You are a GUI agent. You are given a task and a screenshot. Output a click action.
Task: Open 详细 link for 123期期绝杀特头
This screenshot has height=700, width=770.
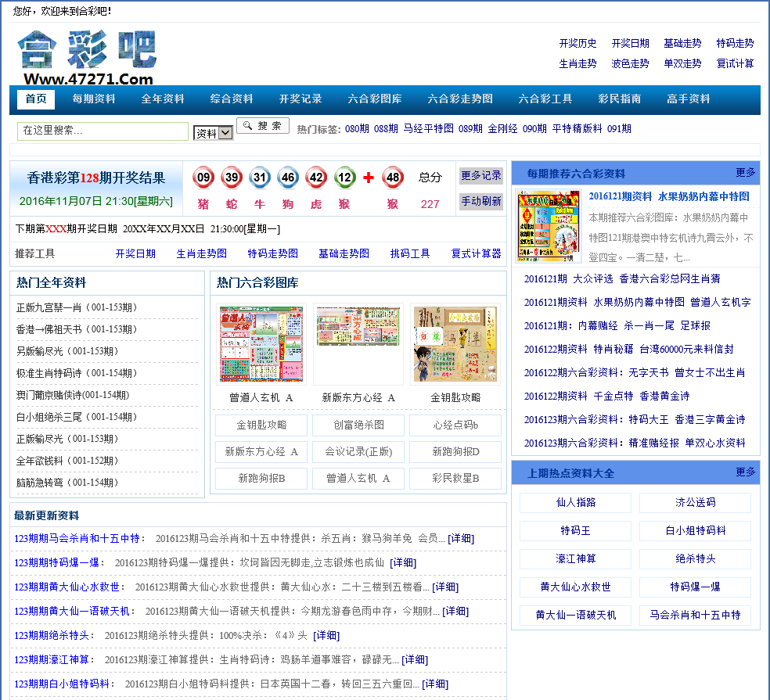pyautogui.click(x=326, y=636)
